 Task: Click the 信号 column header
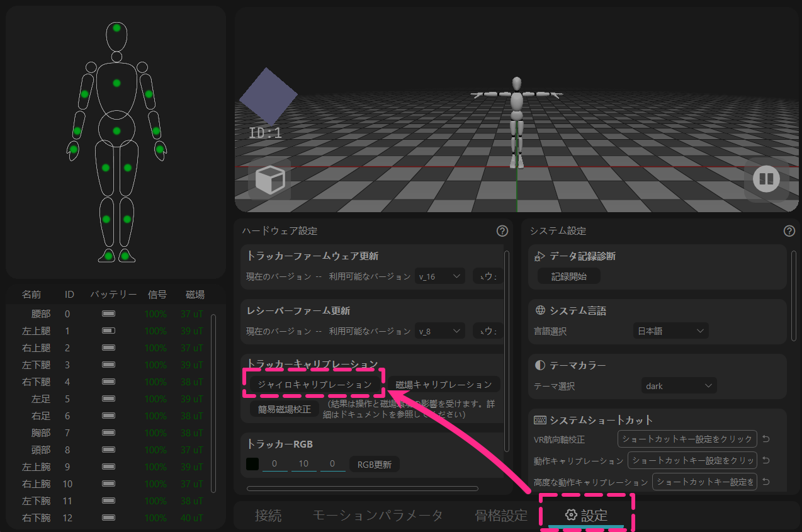click(x=157, y=294)
